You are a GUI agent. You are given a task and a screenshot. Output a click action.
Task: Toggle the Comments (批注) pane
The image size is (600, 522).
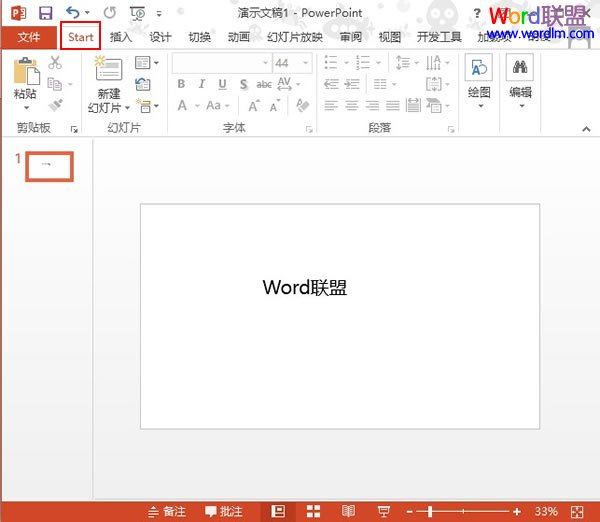click(224, 511)
